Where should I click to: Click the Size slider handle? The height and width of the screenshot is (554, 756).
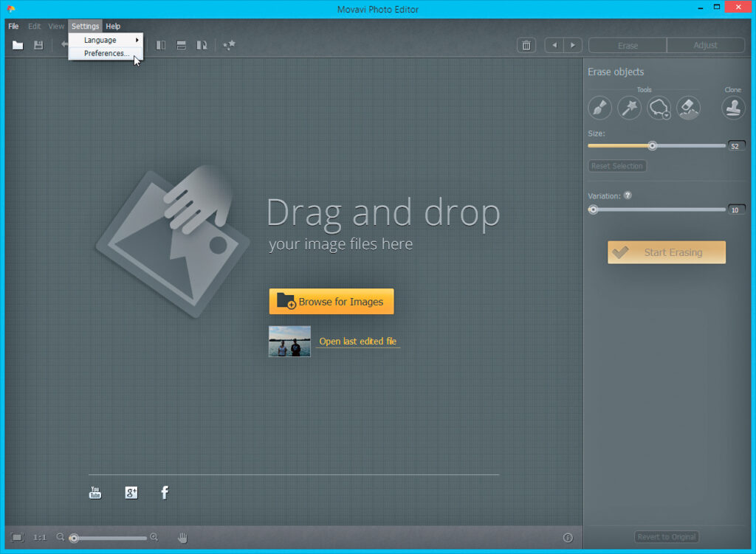652,145
